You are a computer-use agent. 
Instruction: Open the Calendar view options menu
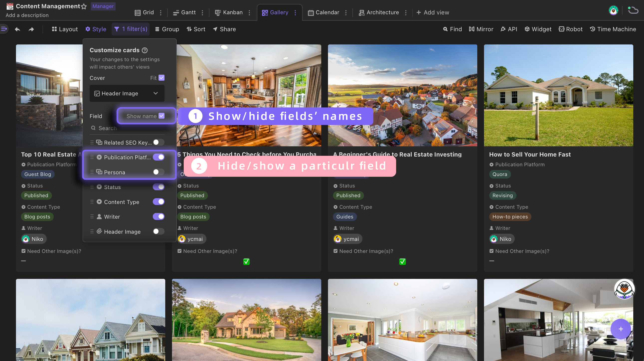[346, 12]
